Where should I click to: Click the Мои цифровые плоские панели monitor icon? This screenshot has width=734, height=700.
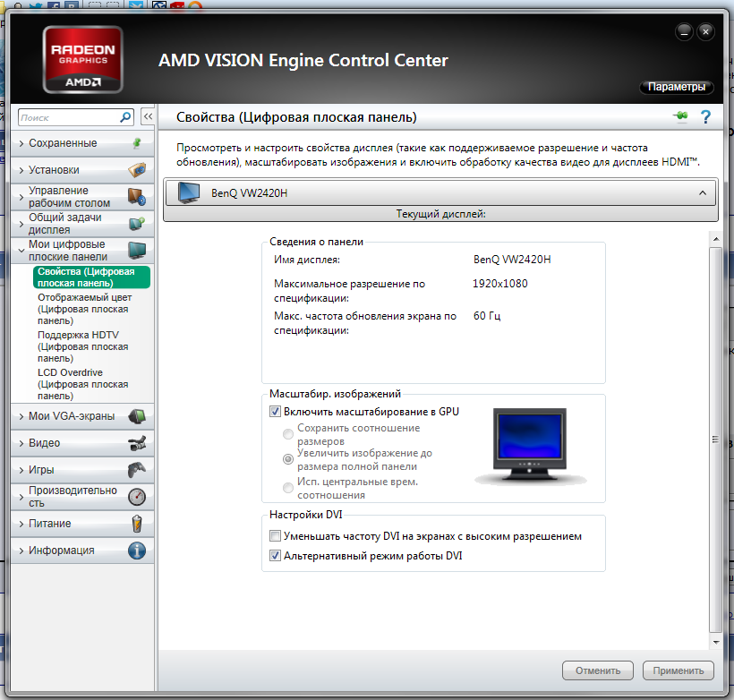(x=137, y=251)
